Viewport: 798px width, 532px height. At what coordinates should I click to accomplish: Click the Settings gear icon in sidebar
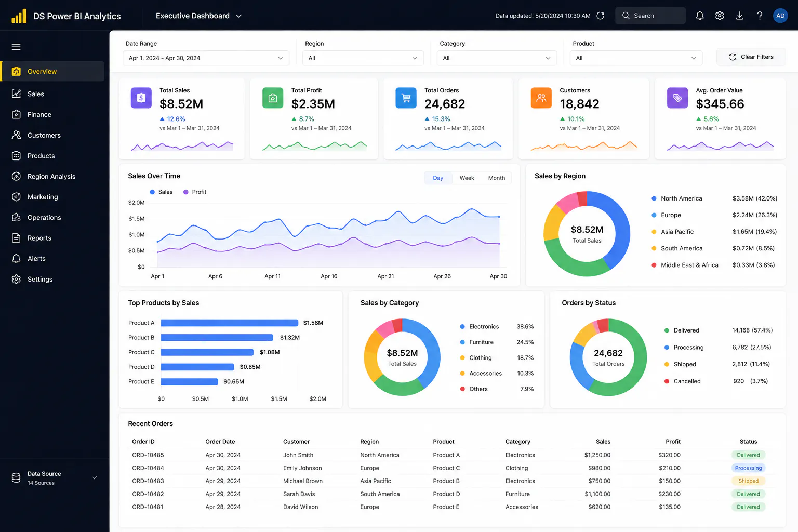click(16, 279)
